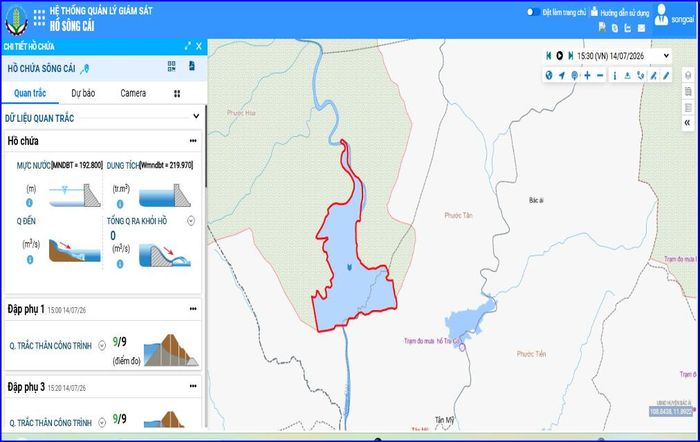This screenshot has width=700, height=442.
Task: Expand Tổng Q ra khỏi hồ dropdown arrow
Action: (191, 221)
